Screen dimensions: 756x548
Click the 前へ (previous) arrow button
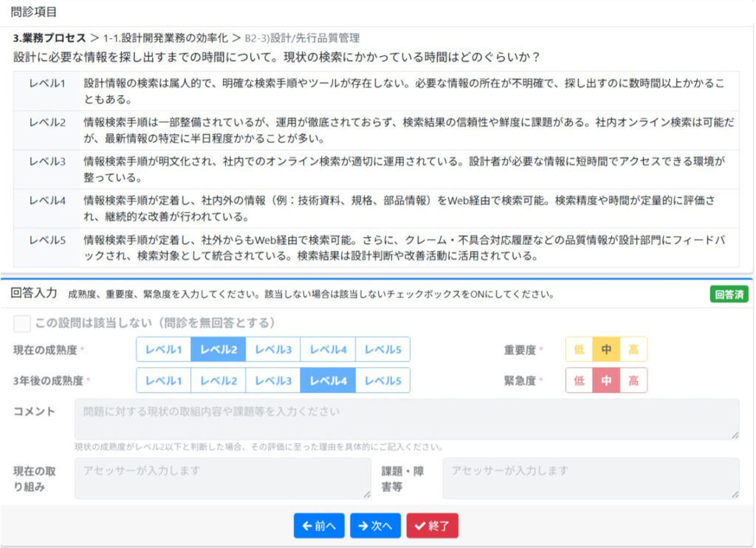[319, 526]
